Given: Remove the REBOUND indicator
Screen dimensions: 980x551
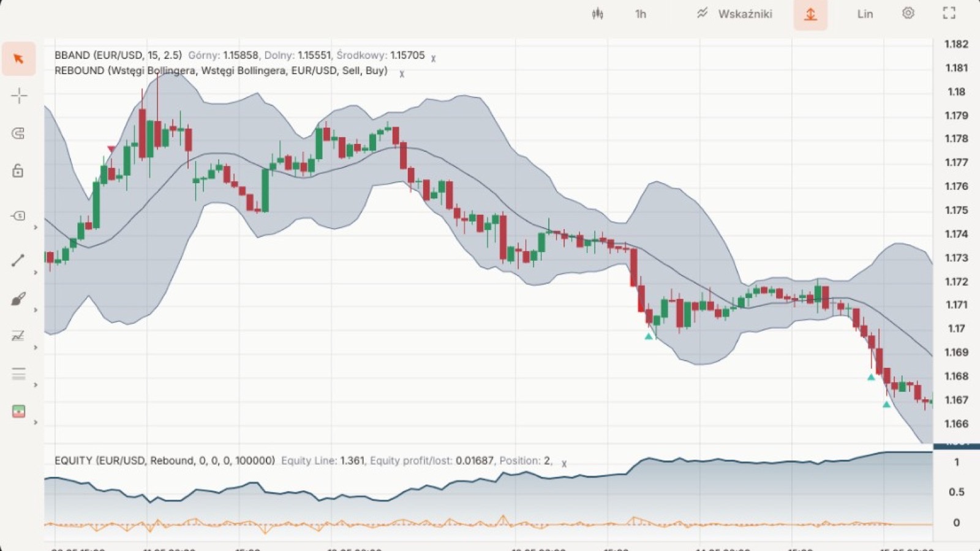Looking at the screenshot, I should click(402, 74).
